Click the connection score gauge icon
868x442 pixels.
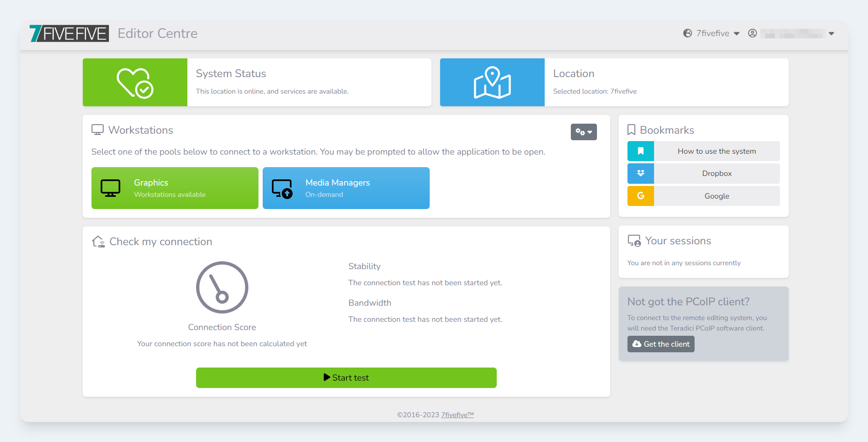(222, 287)
